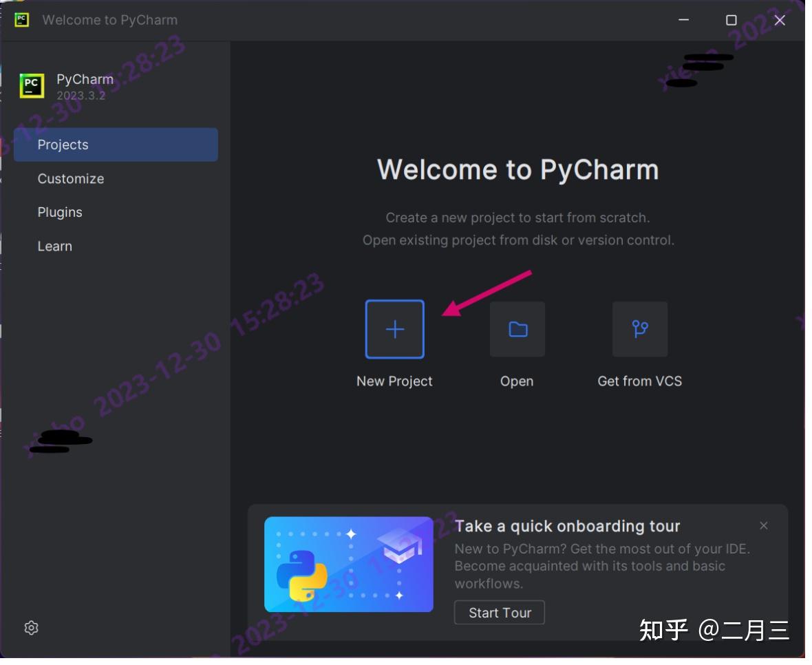Click the Python onboarding tour image

349,564
